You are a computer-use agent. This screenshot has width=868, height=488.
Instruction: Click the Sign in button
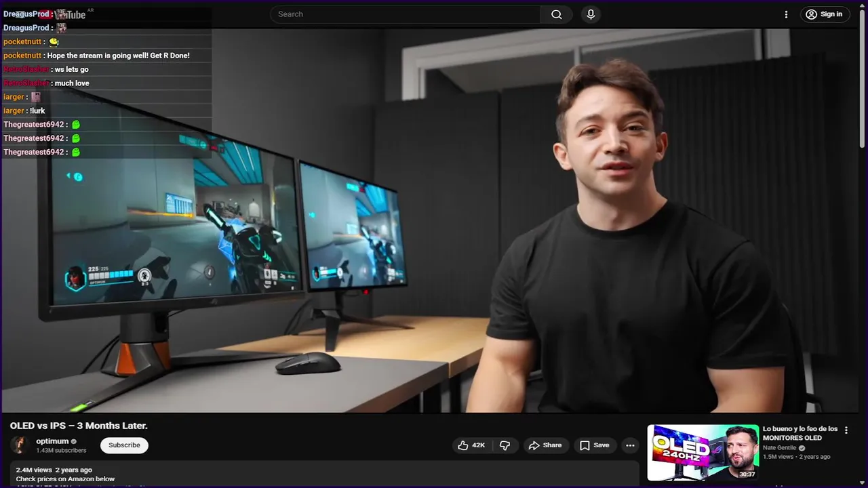point(825,14)
